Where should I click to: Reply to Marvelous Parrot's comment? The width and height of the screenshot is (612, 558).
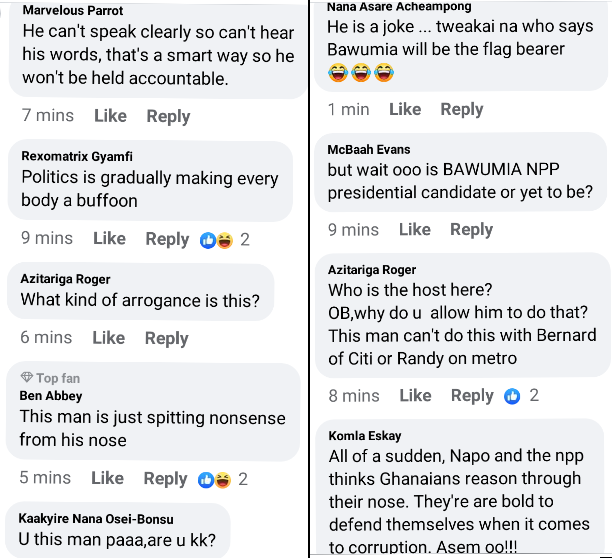[x=168, y=117]
